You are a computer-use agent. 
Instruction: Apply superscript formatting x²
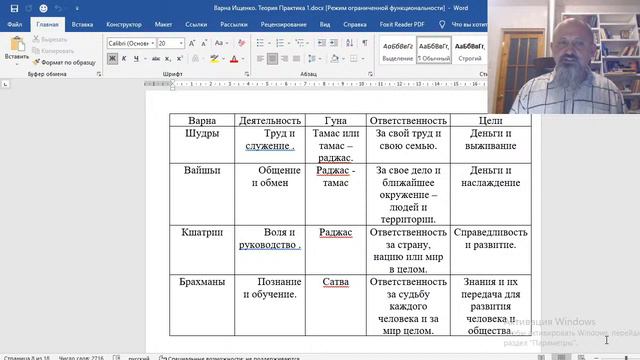click(180, 59)
